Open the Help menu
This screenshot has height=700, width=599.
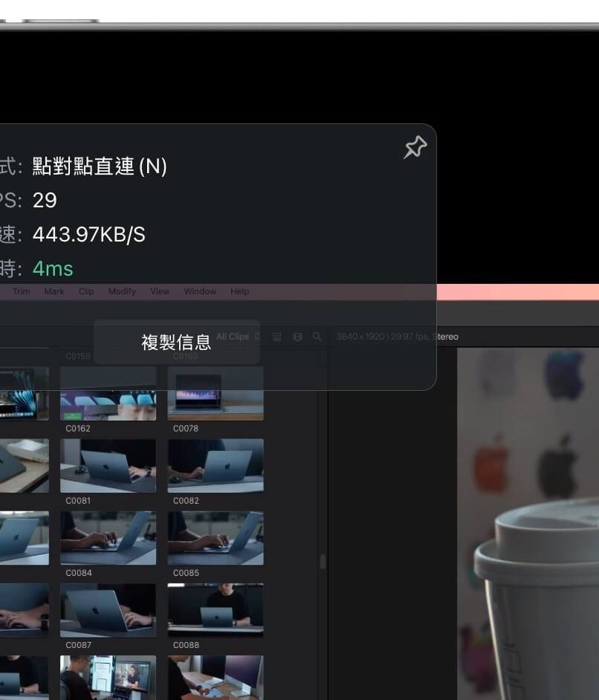point(239,291)
